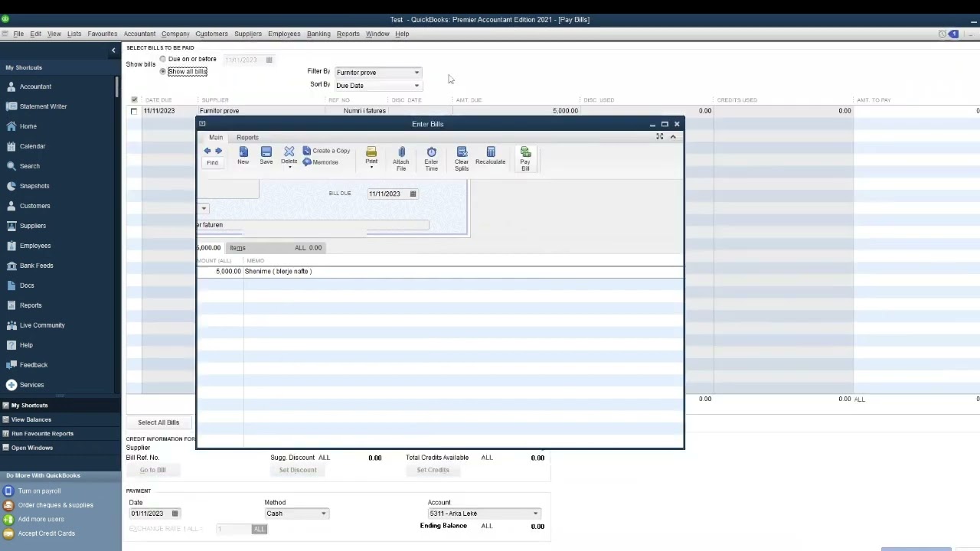
Task: Click Run Favourite Reports in sidebar
Action: pos(42,433)
